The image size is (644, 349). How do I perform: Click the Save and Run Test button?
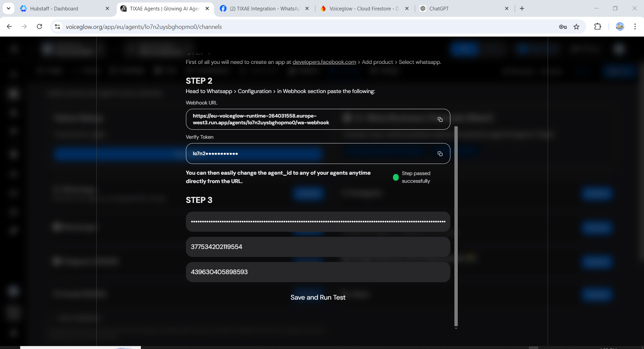click(317, 297)
